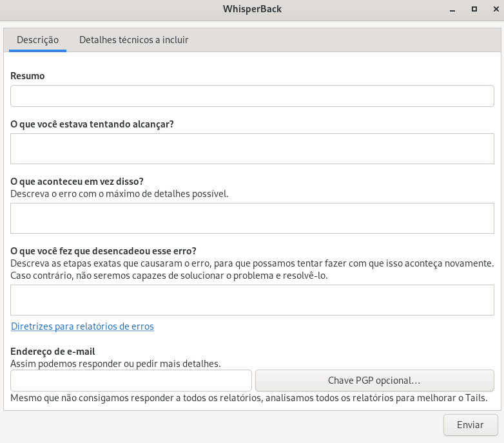Send the report with Enviar button
This screenshot has width=504, height=443.
coord(470,425)
